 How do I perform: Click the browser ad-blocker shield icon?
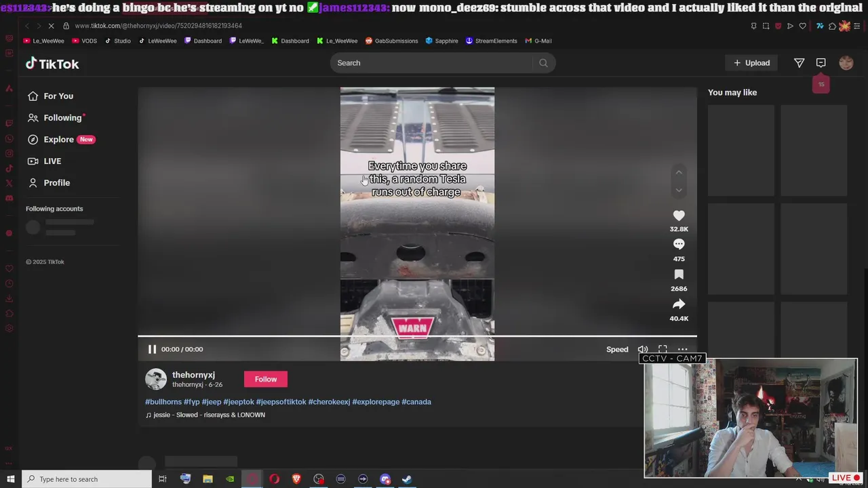778,26
